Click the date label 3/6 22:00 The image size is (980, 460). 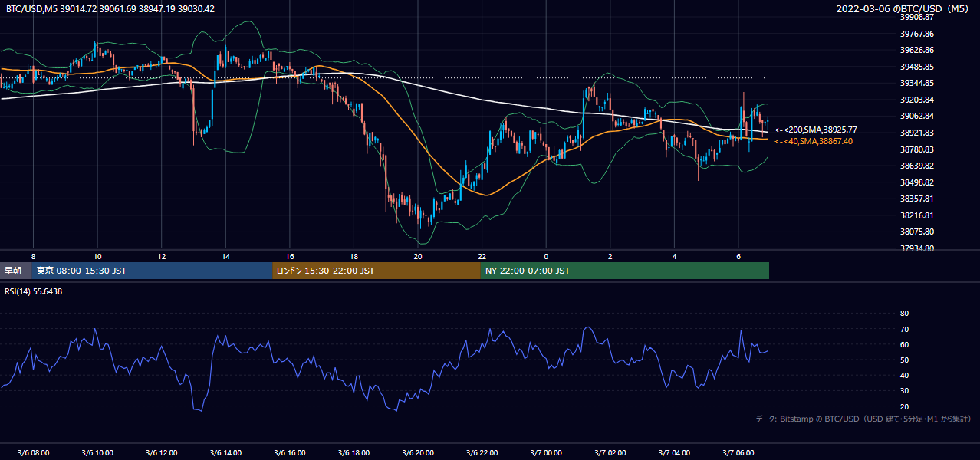click(482, 453)
